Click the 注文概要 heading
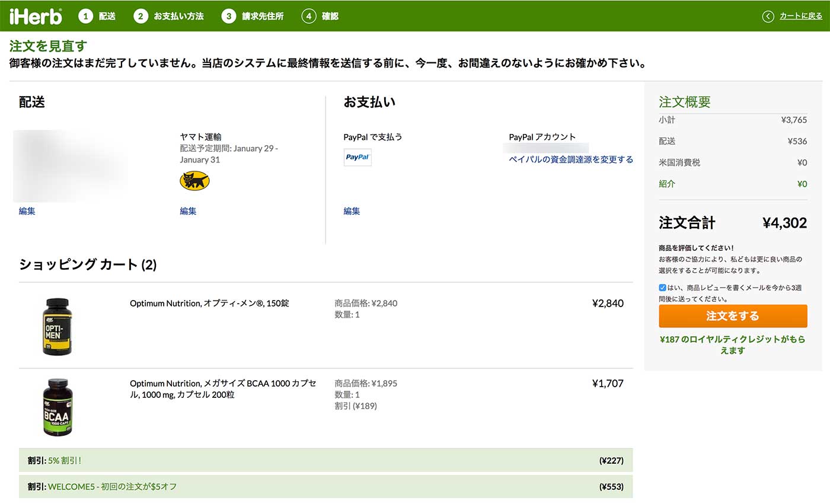The height and width of the screenshot is (504, 830). pyautogui.click(x=685, y=102)
